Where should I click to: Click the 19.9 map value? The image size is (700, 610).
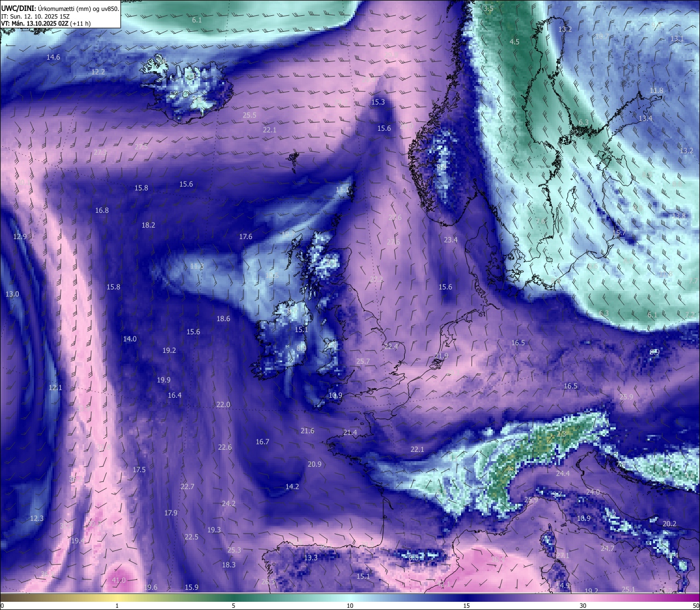(x=164, y=380)
